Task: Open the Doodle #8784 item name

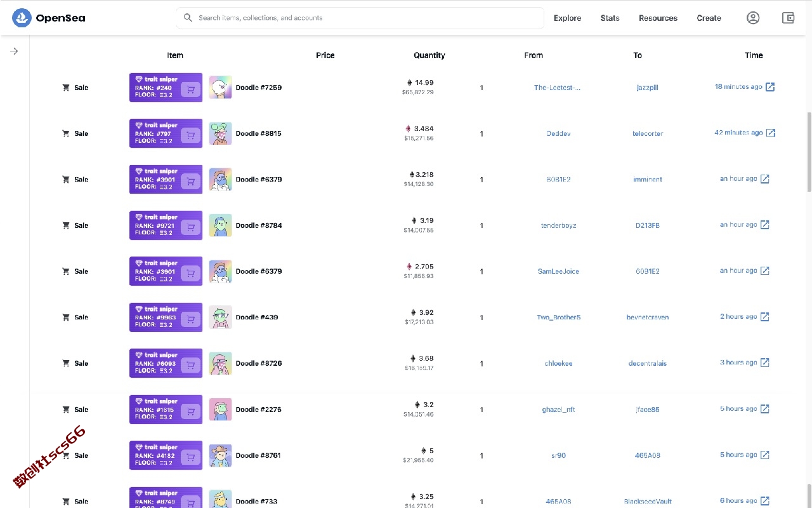Action: click(259, 225)
